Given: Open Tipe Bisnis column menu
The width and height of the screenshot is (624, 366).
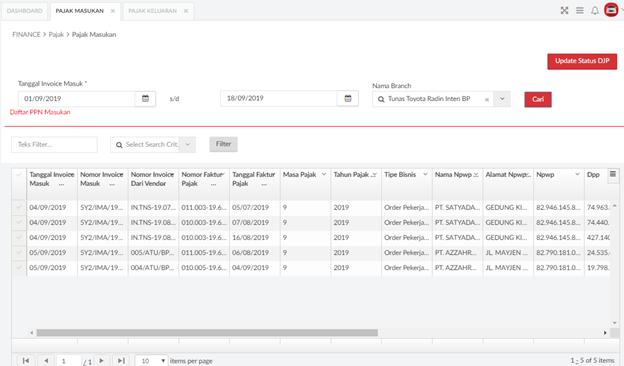Looking at the screenshot, I should (425, 174).
